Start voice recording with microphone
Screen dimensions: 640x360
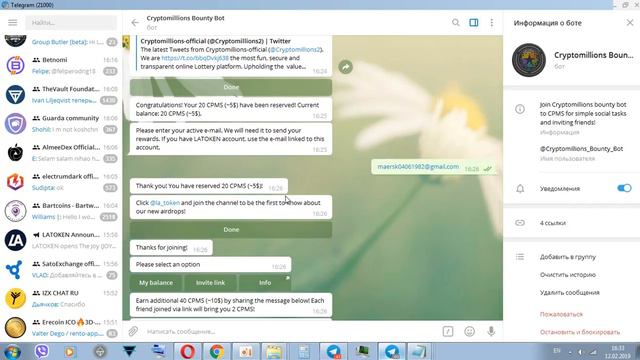pos(491,331)
